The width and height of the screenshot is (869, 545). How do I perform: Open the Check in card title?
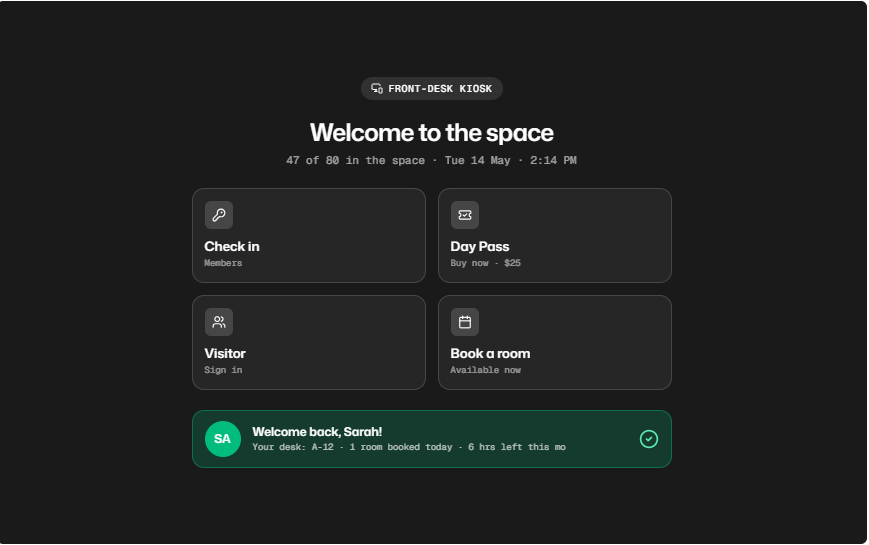tap(232, 247)
